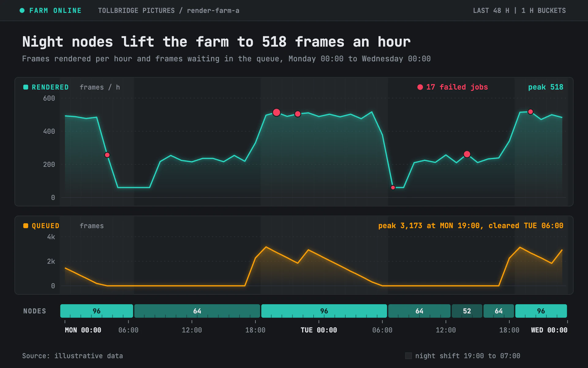
Task: Click the 'MON 00:00' axis label
Action: pos(83,330)
